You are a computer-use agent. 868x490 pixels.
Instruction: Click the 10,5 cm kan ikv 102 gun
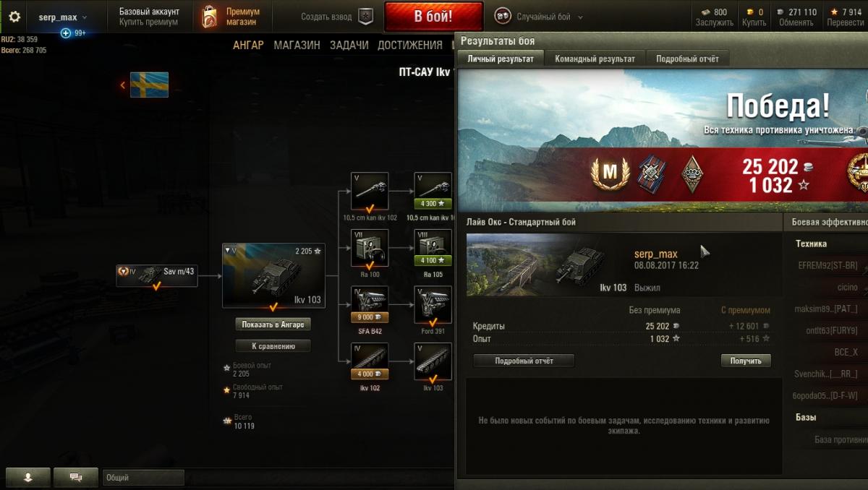tap(370, 191)
